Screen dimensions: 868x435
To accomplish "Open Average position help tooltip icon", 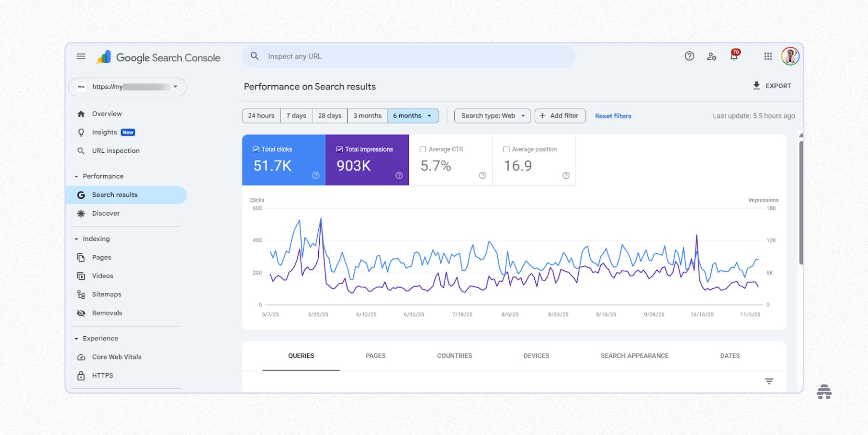I will tap(566, 175).
